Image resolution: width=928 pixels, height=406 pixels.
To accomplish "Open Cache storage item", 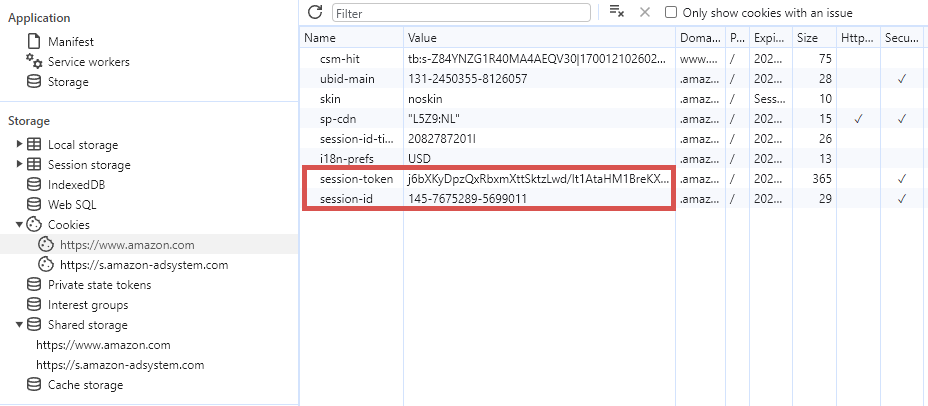I will (x=85, y=385).
